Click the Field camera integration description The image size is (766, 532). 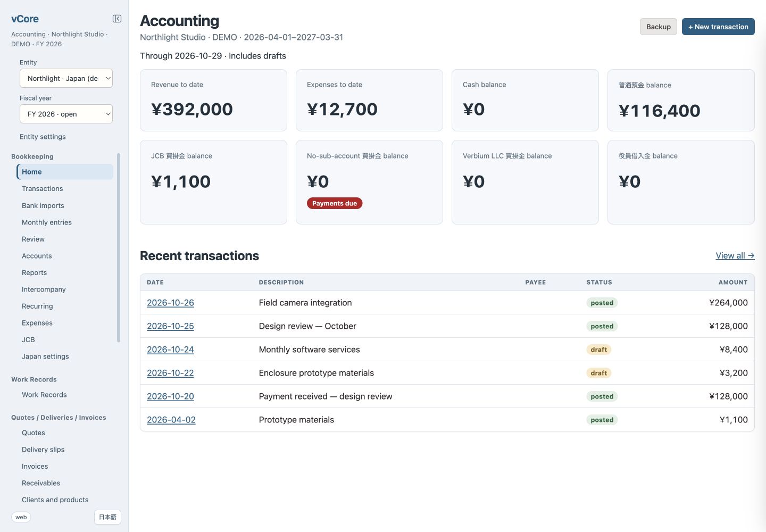[305, 303]
